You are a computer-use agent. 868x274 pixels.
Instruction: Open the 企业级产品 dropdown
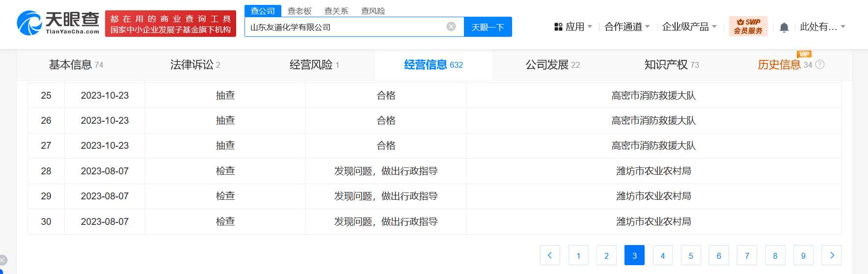689,27
